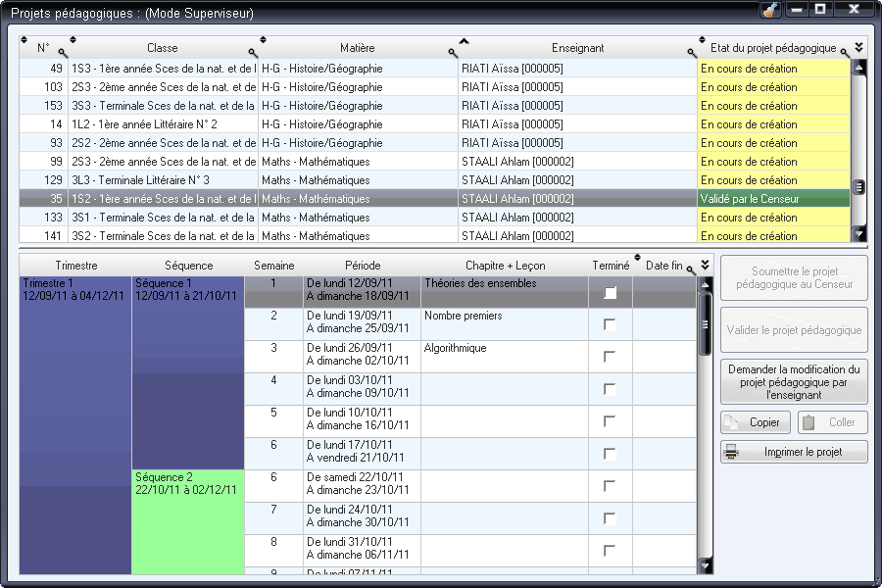Click projects list scrollbar thumb
This screenshot has height=588, width=882.
click(858, 187)
